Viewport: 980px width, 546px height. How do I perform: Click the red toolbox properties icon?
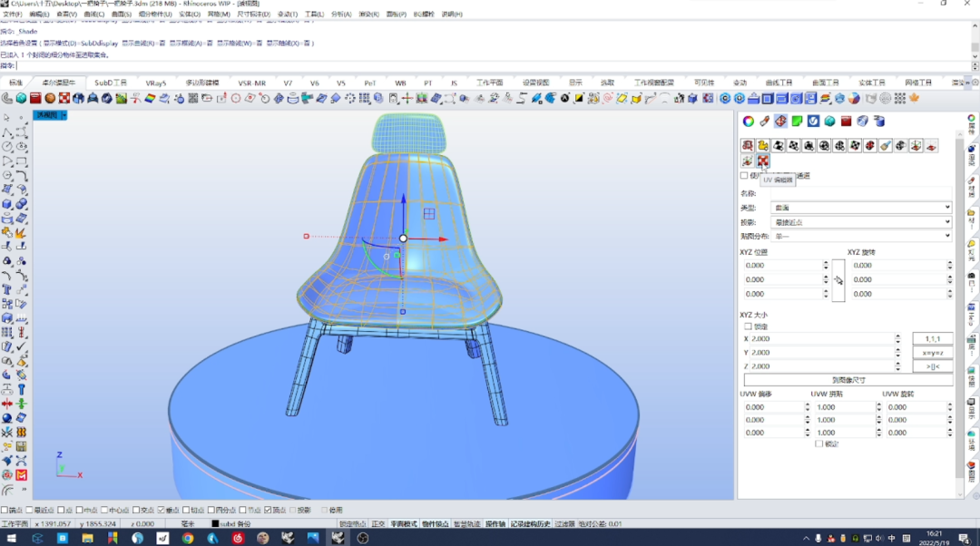[847, 122]
